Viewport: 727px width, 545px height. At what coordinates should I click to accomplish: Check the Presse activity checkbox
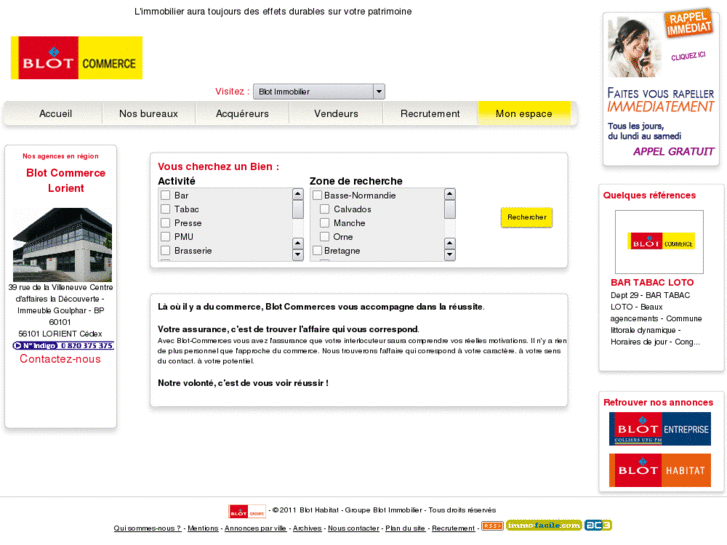click(x=166, y=223)
